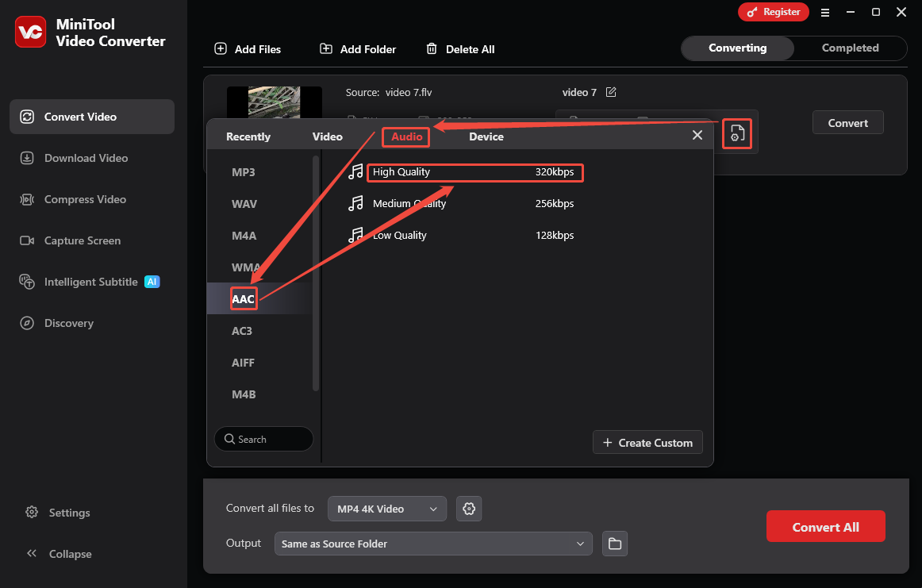Open the Same as Source Folder dropdown
The height and width of the screenshot is (588, 922).
click(x=432, y=544)
